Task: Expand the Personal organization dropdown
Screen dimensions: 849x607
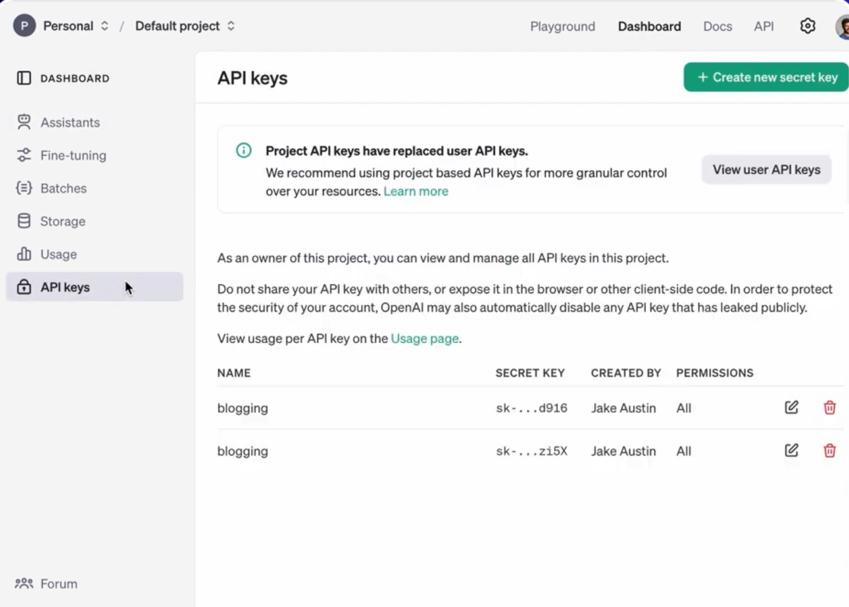Action: [x=66, y=26]
